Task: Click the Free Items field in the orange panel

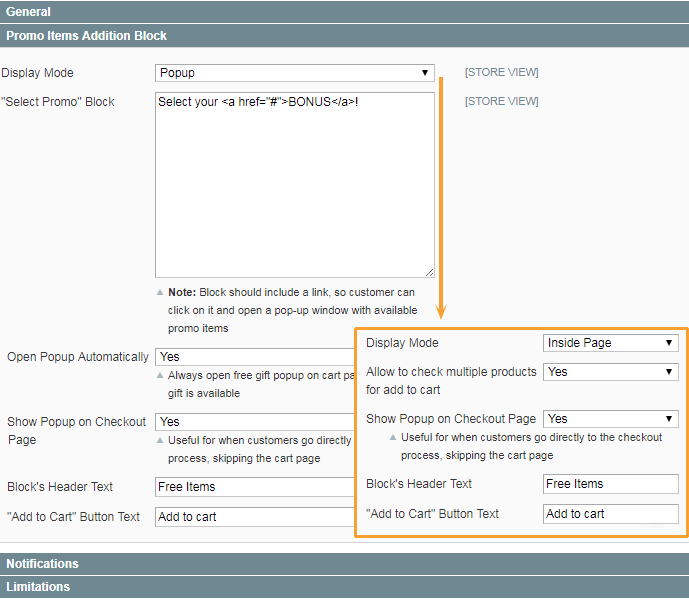Action: click(611, 484)
